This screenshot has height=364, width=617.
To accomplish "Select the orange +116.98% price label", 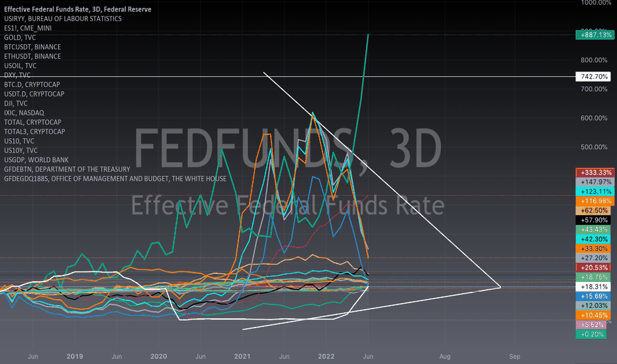I will click(x=594, y=201).
